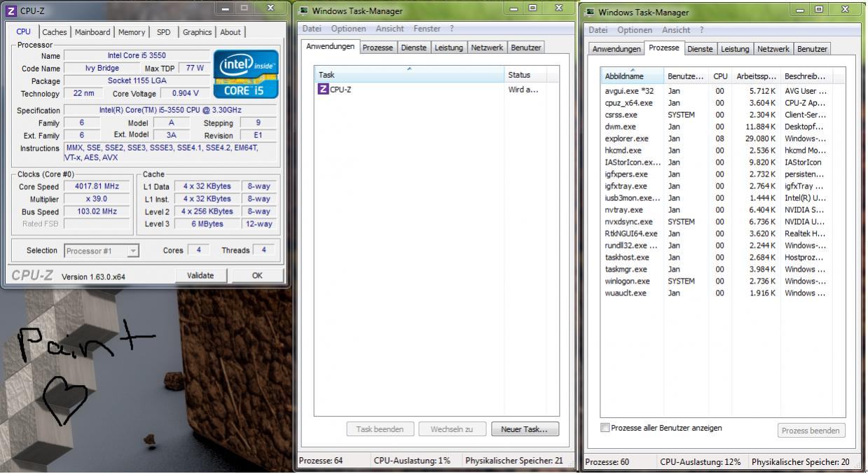Click the 'Wechseln zu' button

pos(452,429)
